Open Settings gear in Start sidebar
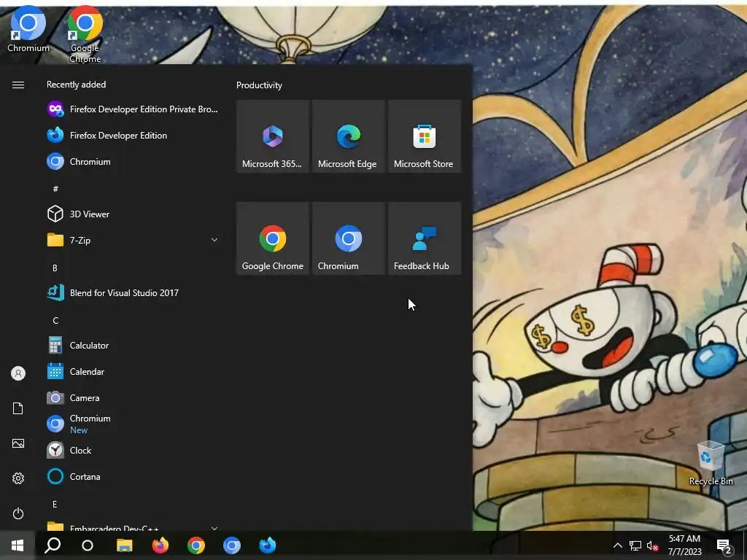 coord(18,478)
